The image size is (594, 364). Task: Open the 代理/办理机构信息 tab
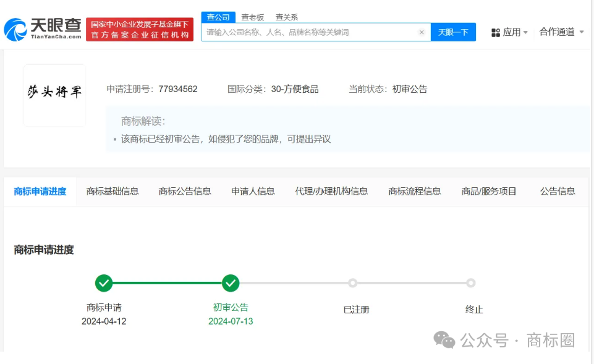[331, 192]
